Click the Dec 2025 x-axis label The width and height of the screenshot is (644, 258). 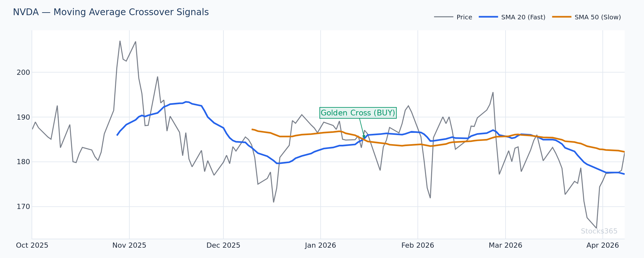click(x=223, y=245)
